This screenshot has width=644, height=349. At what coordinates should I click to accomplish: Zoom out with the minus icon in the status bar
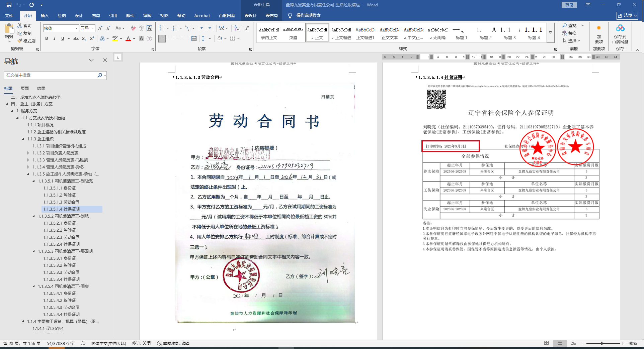coord(583,343)
